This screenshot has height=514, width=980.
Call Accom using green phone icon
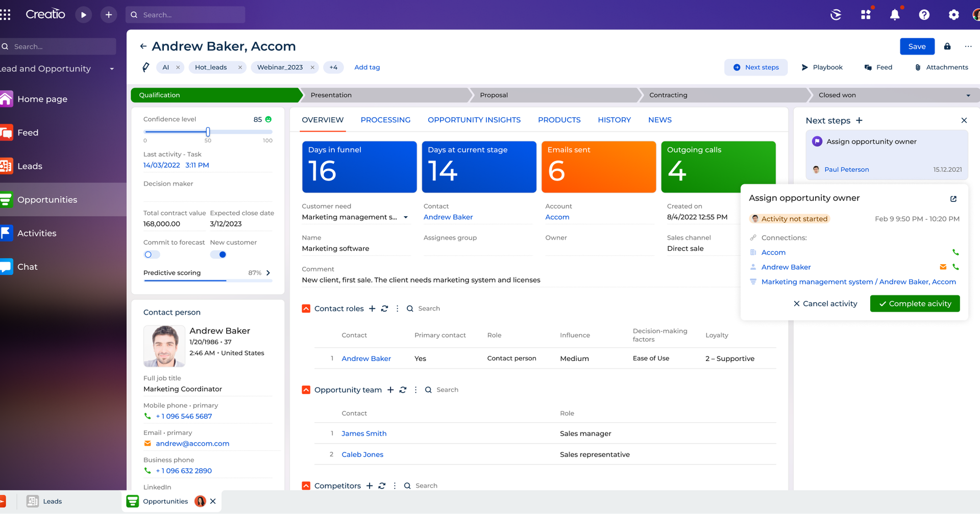[x=955, y=252]
